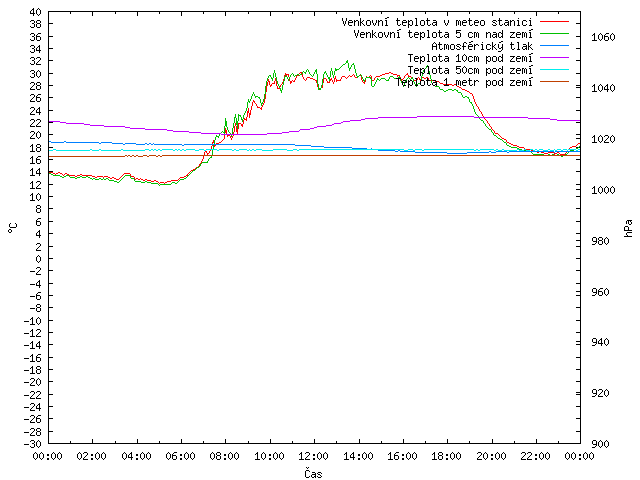640x480 pixels.
Task: Click the 1060 pressure axis label
Action: [603, 38]
